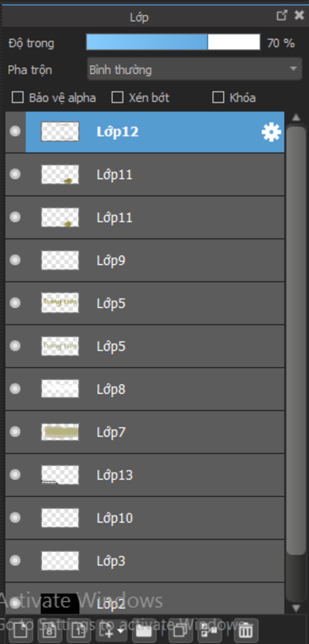This screenshot has height=644, width=309.
Task: Duplicate the selected layer
Action: click(x=180, y=630)
